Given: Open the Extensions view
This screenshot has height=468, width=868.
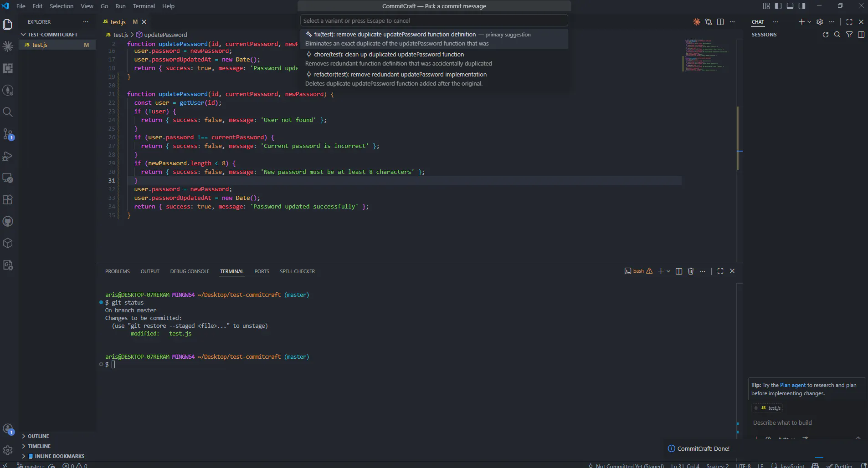Looking at the screenshot, I should (8, 200).
